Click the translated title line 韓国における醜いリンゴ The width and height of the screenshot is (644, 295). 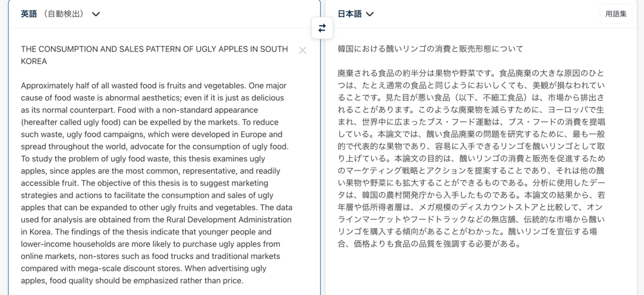click(x=430, y=49)
